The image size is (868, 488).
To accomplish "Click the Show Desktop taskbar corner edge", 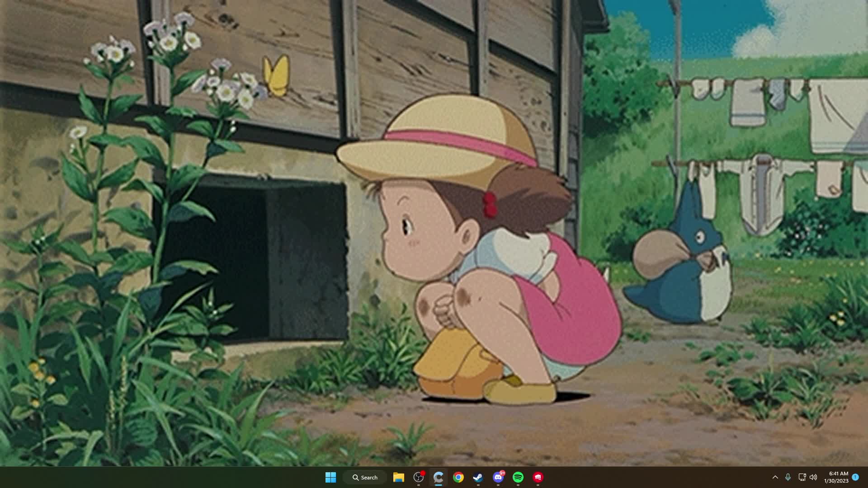I will tap(866, 477).
